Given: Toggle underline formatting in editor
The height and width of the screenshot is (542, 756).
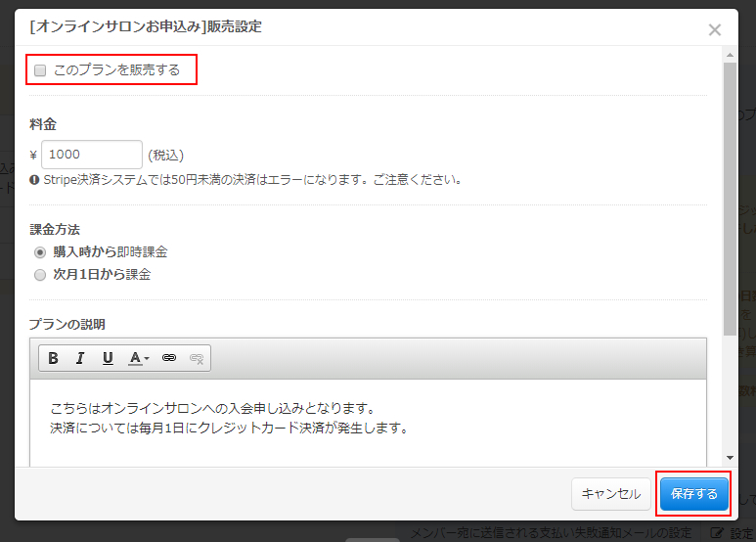Looking at the screenshot, I should tap(108, 358).
